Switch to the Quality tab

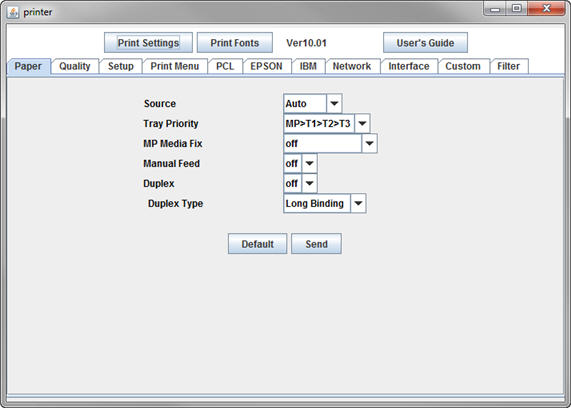(75, 66)
